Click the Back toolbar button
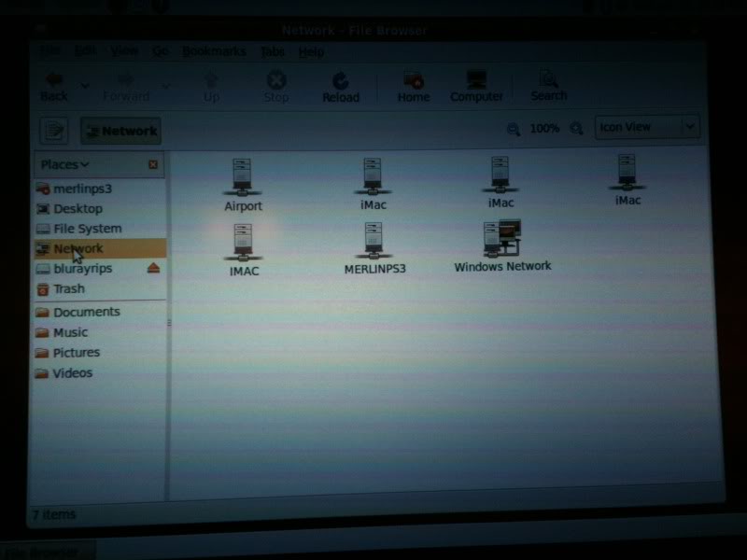Viewport: 747px width, 560px height. (x=54, y=87)
